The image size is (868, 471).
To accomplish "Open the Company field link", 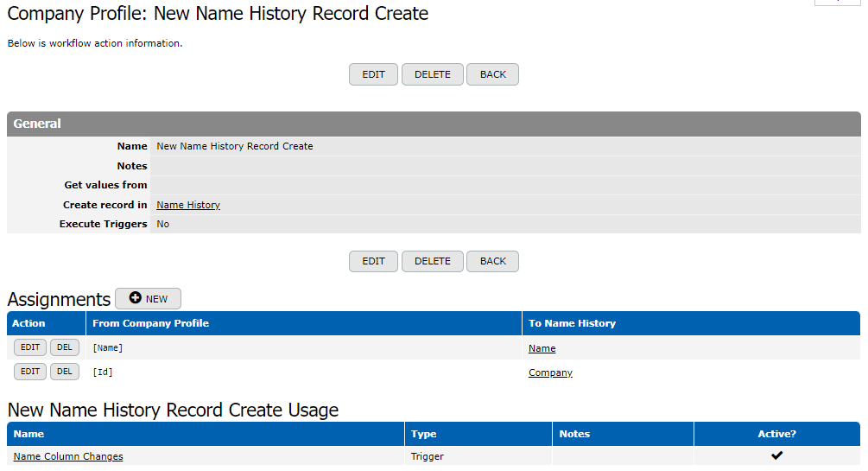I will click(550, 372).
